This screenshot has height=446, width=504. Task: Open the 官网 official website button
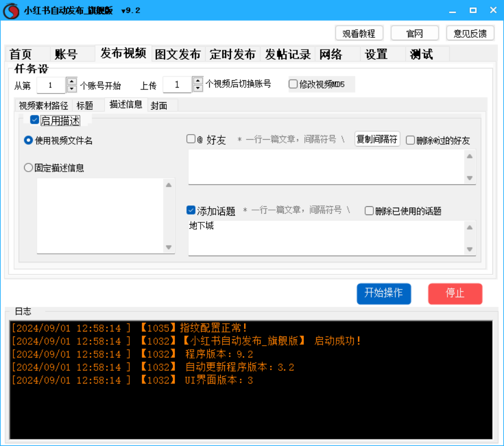pos(414,33)
